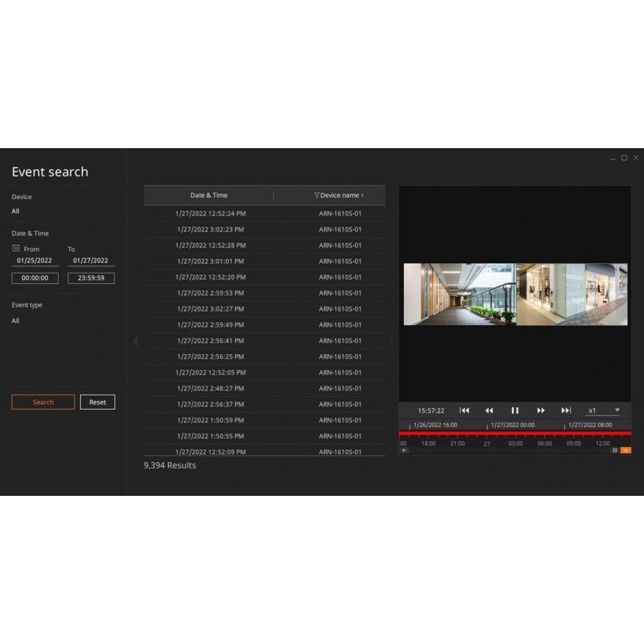Image resolution: width=644 pixels, height=644 pixels.
Task: Fast forward the playback
Action: (541, 410)
